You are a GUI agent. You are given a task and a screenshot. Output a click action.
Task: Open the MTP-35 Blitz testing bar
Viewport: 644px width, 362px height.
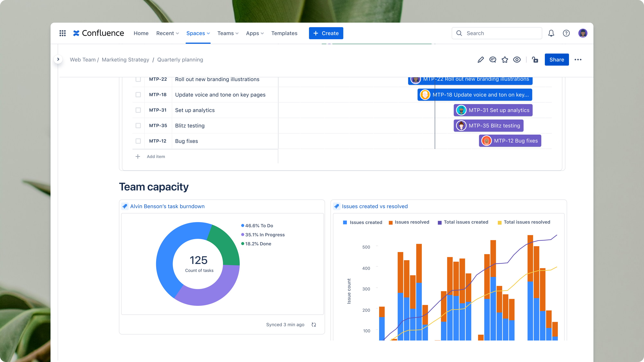coord(488,126)
